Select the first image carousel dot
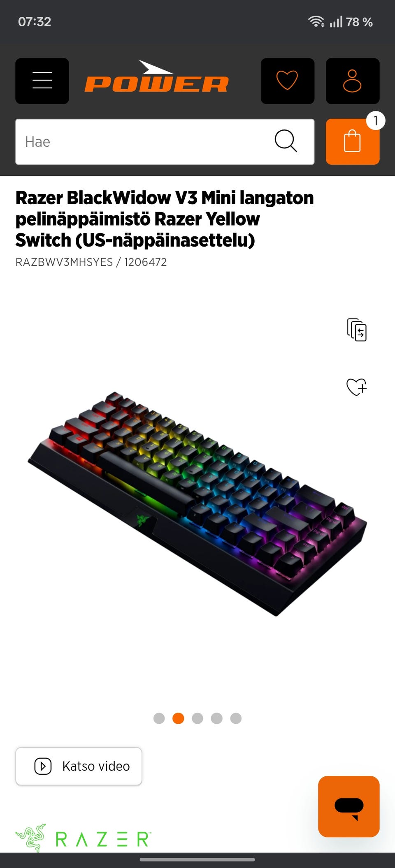Viewport: 395px width, 868px height. (x=159, y=718)
